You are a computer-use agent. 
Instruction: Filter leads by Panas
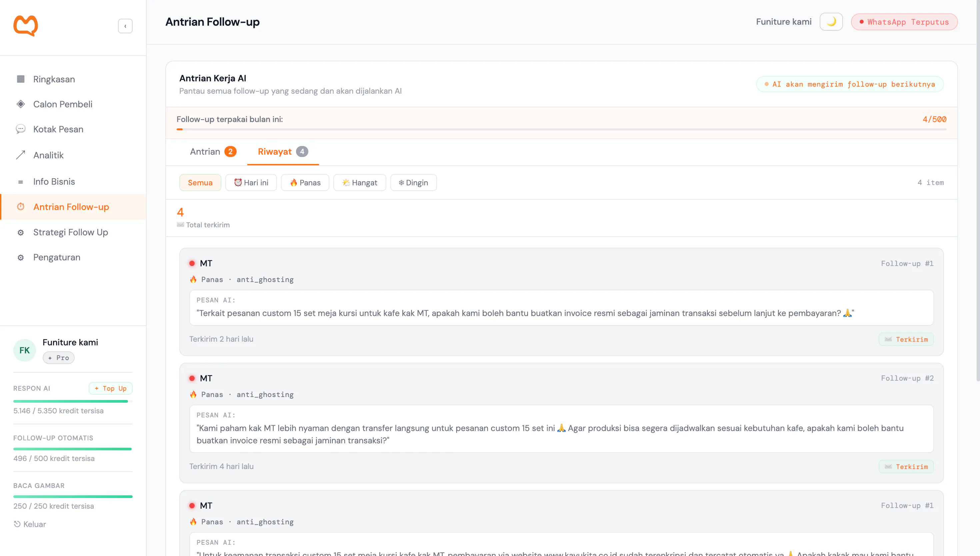point(305,183)
